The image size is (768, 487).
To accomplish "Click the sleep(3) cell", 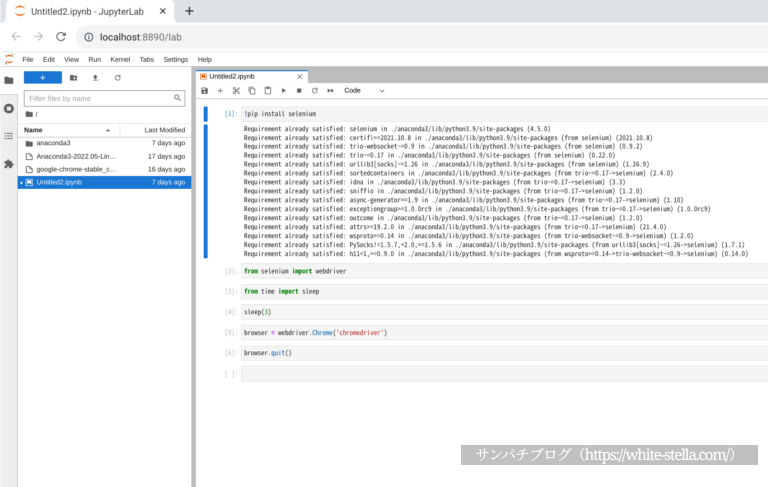I will pos(504,312).
